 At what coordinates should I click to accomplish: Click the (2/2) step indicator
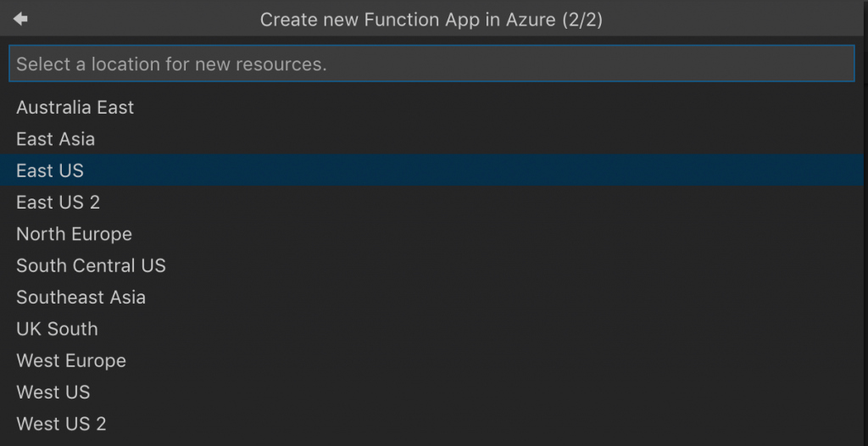click(x=582, y=20)
